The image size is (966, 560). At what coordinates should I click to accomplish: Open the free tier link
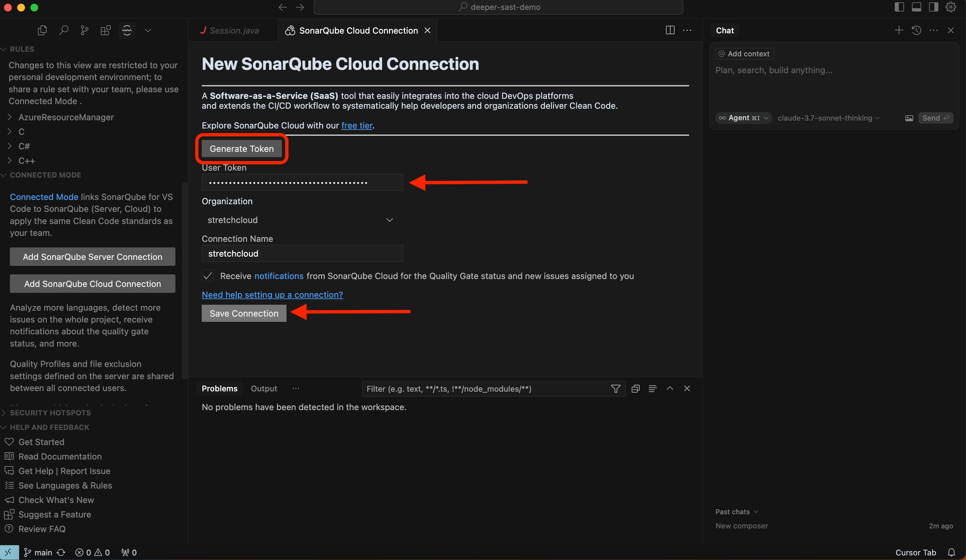pyautogui.click(x=356, y=125)
